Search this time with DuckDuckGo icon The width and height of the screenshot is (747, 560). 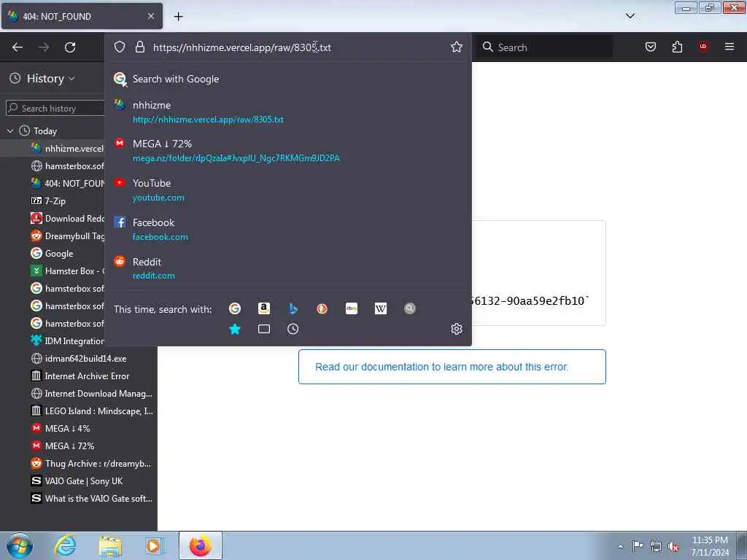coord(322,308)
